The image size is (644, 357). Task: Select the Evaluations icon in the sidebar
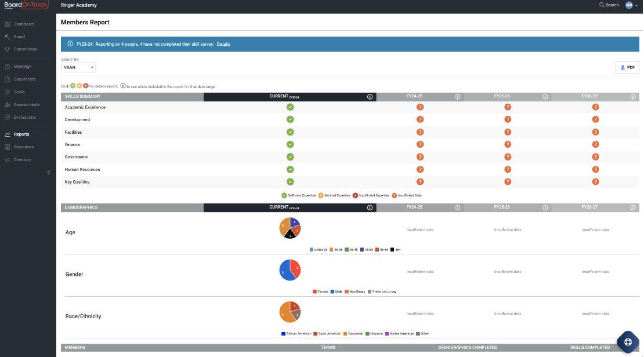coord(6,118)
